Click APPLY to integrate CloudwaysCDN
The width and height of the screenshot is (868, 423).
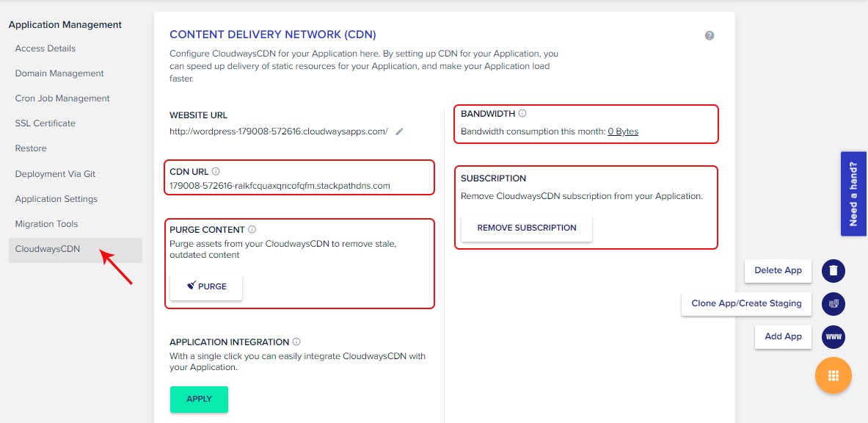(198, 399)
